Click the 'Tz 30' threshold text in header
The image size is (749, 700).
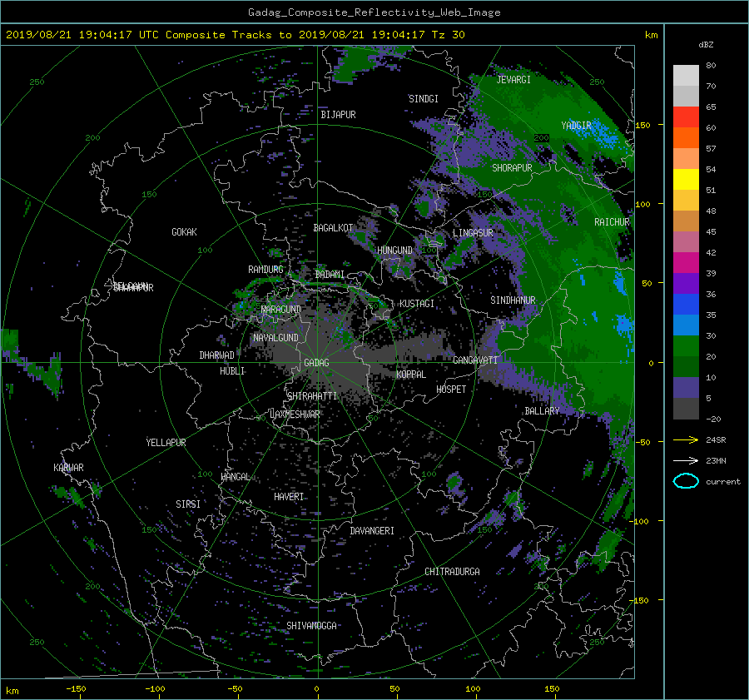coord(449,35)
